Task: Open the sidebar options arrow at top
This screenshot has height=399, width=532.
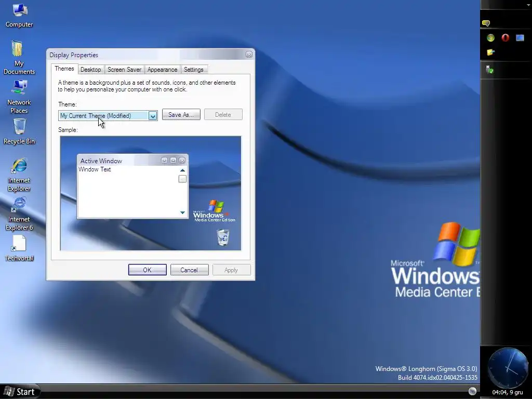Action: point(528,5)
